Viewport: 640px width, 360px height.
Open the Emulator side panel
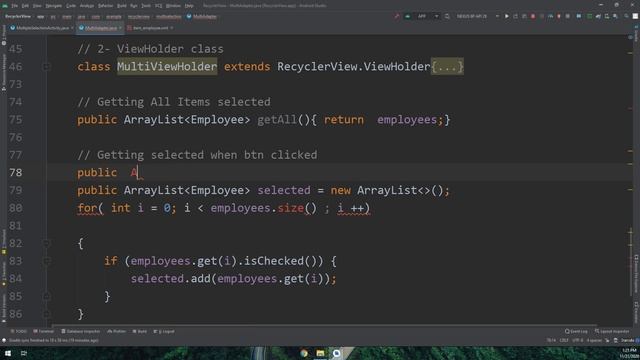(x=636, y=312)
